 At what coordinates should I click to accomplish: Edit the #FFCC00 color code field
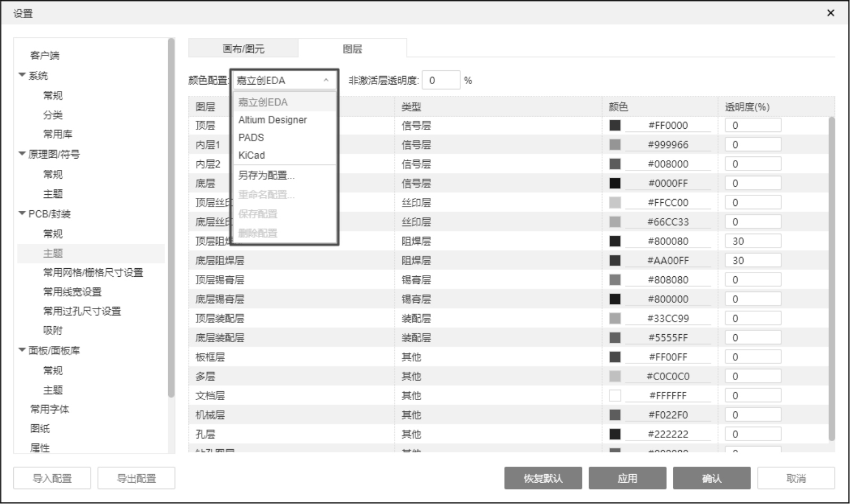coord(668,202)
